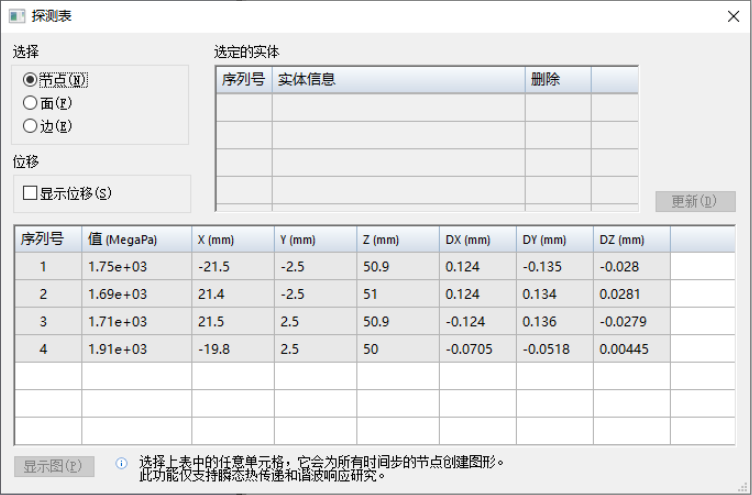Click the DY cell -0.135
Image resolution: width=752 pixels, height=495 pixels.
[555, 267]
